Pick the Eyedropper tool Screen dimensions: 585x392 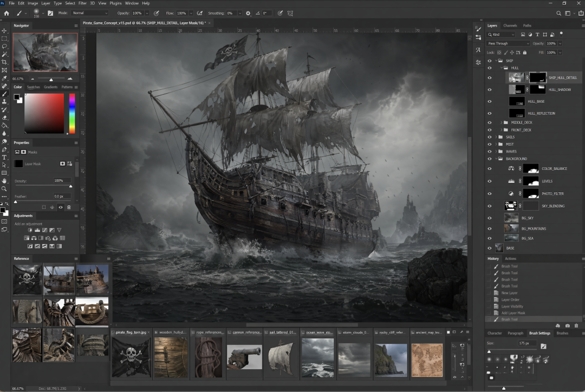(x=4, y=78)
